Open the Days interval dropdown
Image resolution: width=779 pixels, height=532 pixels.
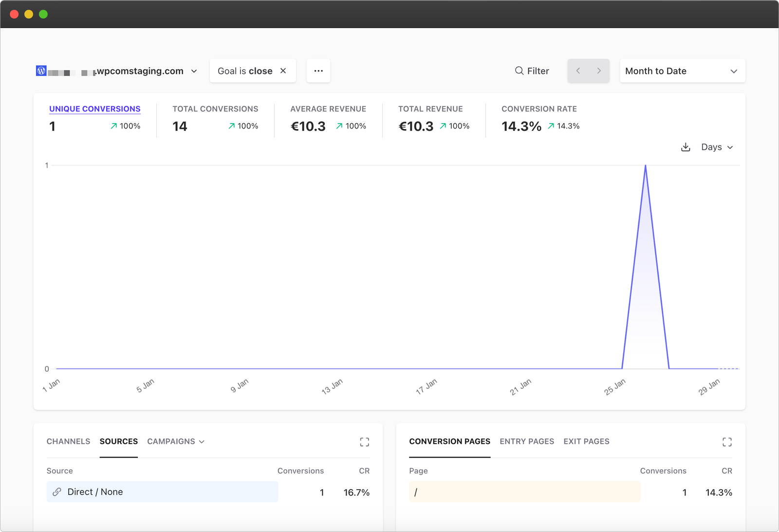click(716, 147)
